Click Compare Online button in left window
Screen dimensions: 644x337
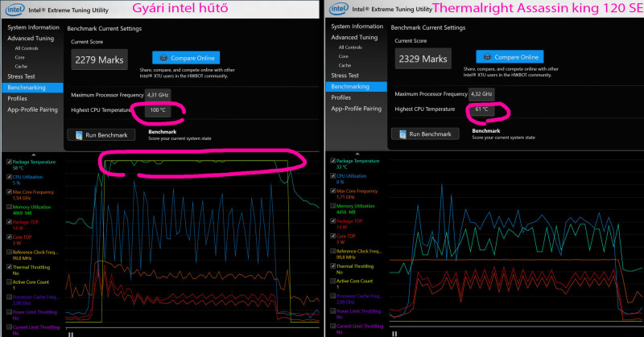tap(186, 58)
